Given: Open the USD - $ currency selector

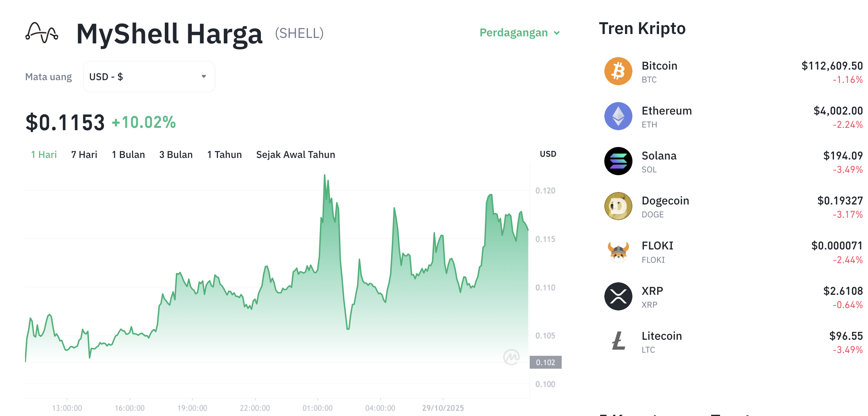Looking at the screenshot, I should [149, 77].
